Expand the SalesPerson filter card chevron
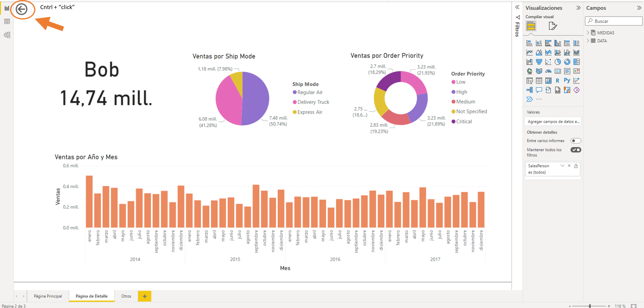Viewport: 644px width, 308px height. [x=562, y=166]
